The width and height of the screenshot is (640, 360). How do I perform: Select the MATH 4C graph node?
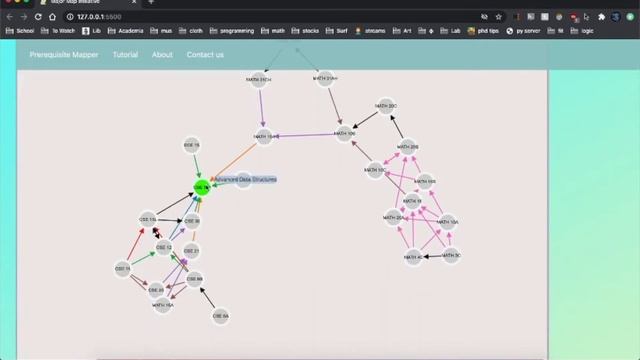(x=413, y=257)
